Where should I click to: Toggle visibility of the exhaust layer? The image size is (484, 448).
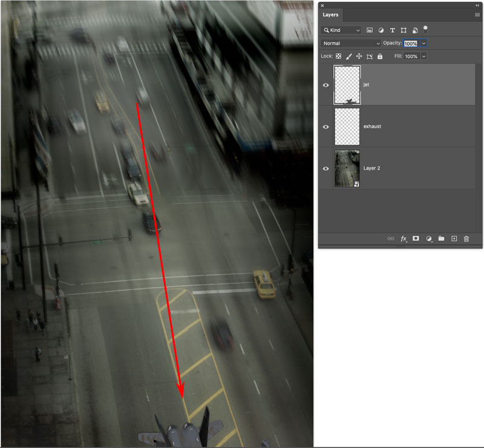[x=326, y=127]
